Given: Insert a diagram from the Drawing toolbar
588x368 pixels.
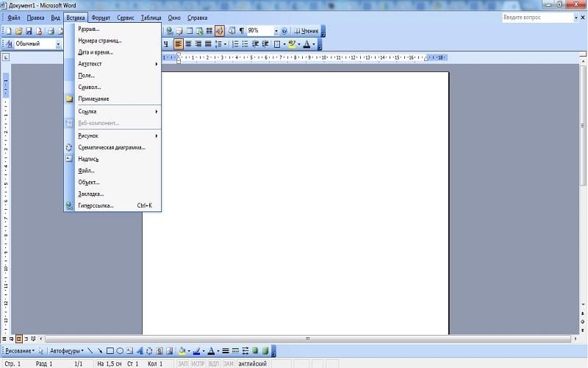Looking at the screenshot, I should coord(149,351).
